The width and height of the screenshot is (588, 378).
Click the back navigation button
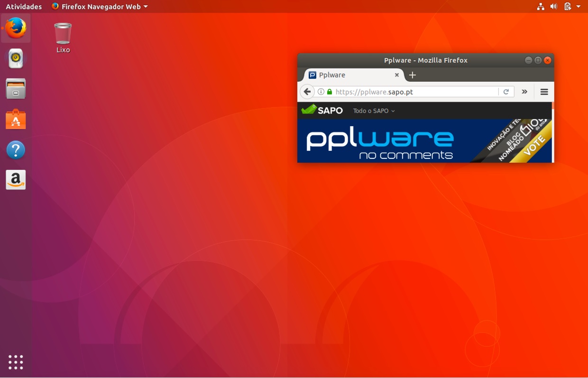(307, 92)
